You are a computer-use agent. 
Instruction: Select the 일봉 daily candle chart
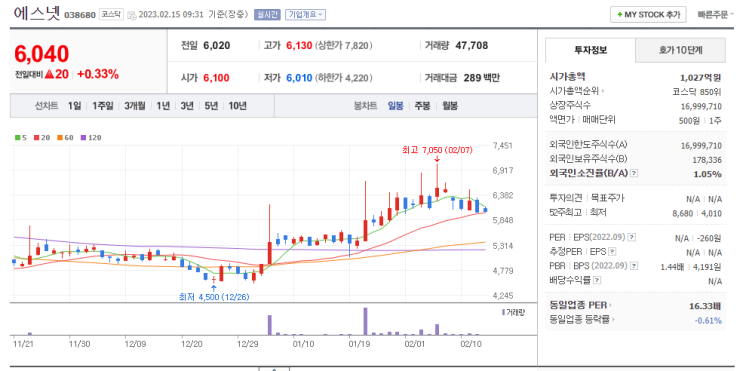point(396,106)
